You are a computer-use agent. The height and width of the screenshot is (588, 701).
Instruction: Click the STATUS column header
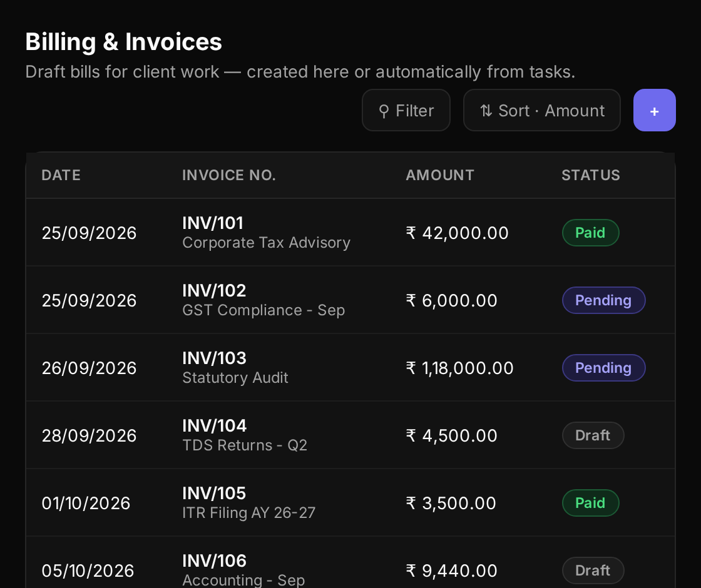click(x=591, y=175)
